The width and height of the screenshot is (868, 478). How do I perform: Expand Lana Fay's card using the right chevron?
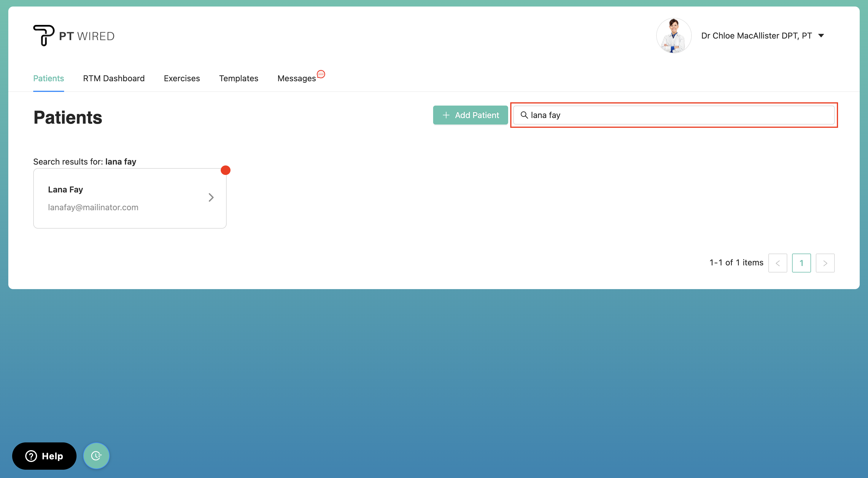coord(211,197)
